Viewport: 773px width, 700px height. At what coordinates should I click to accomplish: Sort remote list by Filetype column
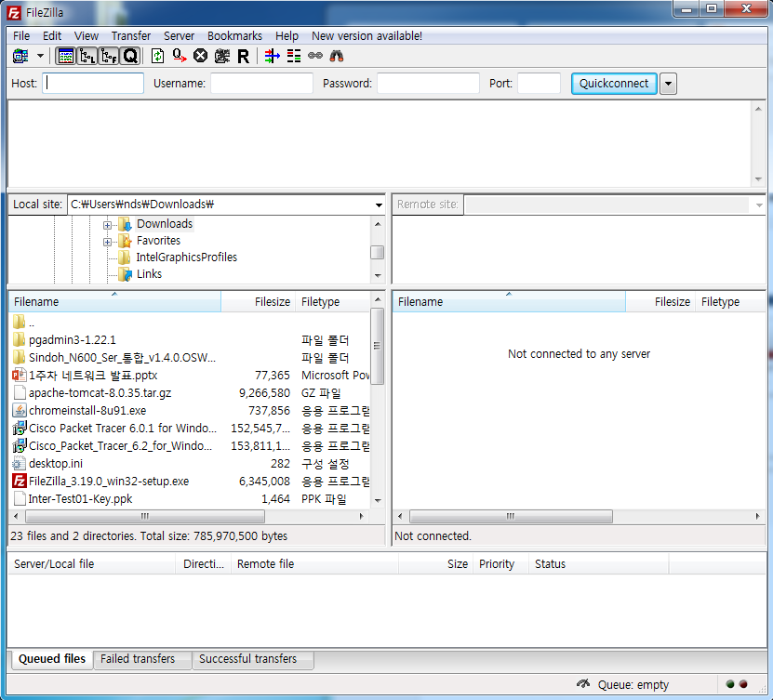click(x=730, y=302)
